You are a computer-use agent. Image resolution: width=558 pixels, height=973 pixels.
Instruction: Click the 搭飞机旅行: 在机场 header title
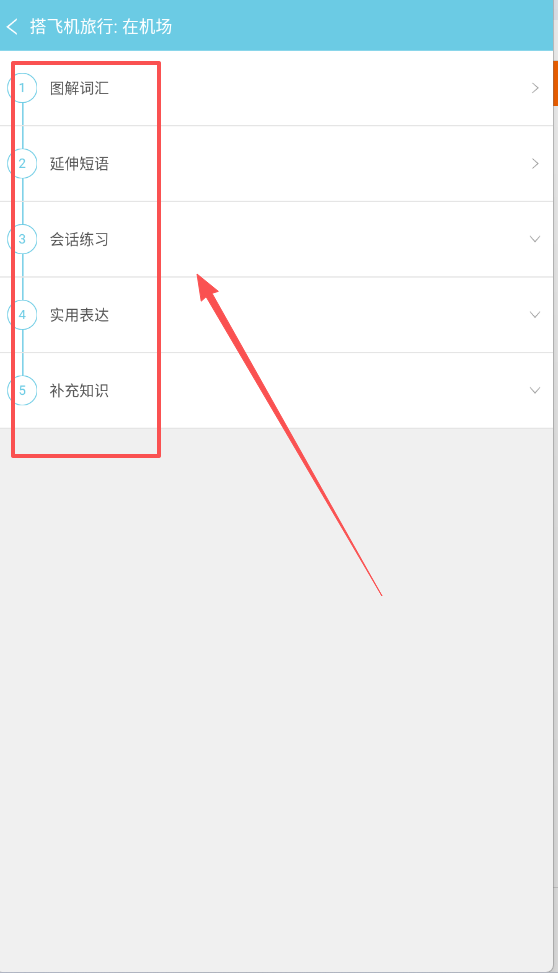(101, 27)
